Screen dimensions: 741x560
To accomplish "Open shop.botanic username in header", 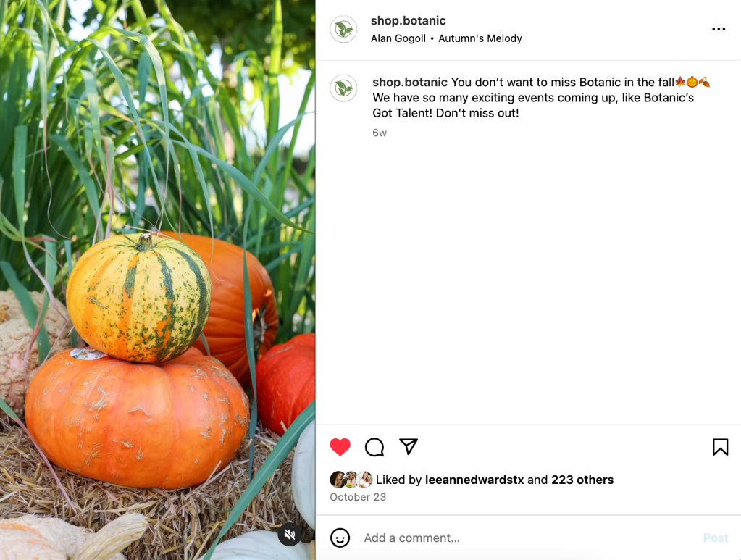I will point(409,21).
